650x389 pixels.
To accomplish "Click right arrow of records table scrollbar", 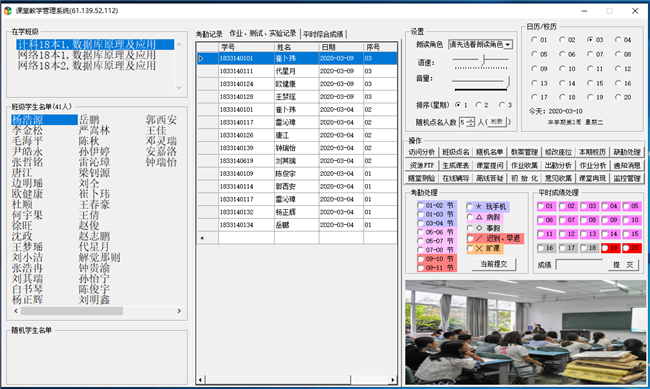I will (x=392, y=379).
